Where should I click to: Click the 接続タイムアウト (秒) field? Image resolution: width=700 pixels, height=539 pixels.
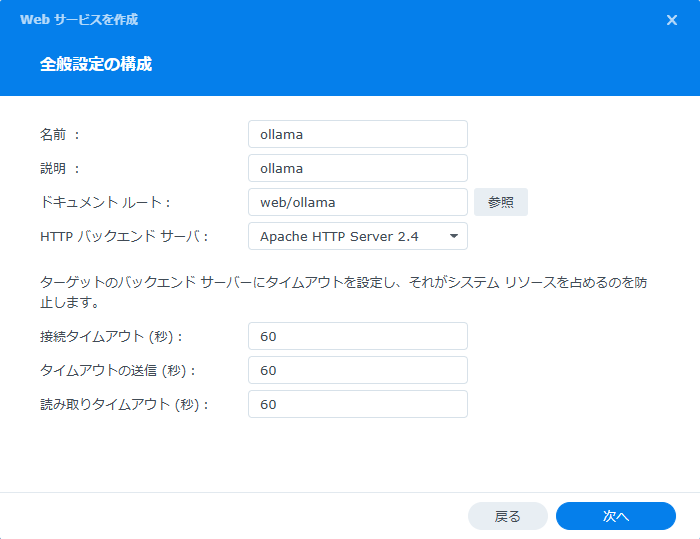tap(358, 336)
